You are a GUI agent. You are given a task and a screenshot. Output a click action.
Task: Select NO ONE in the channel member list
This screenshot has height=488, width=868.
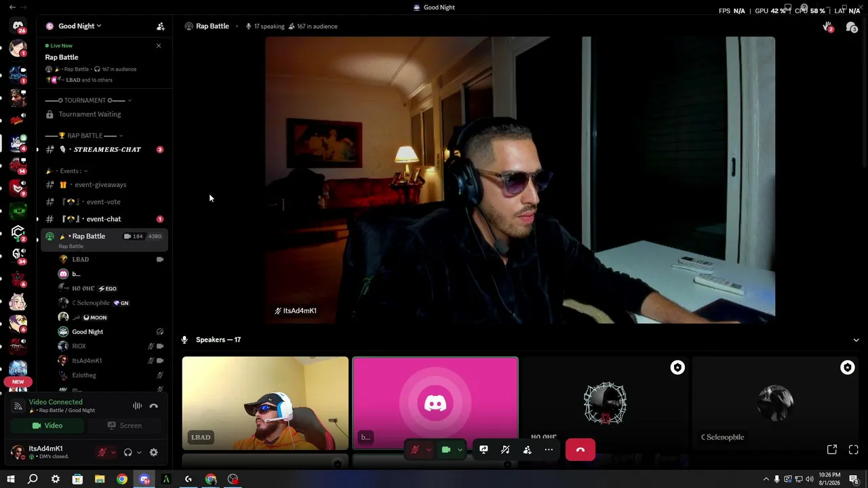click(112, 288)
